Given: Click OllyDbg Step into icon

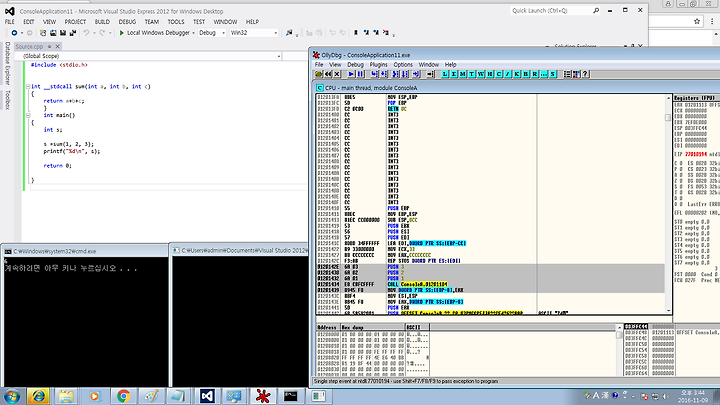Looking at the screenshot, I should (x=374, y=74).
